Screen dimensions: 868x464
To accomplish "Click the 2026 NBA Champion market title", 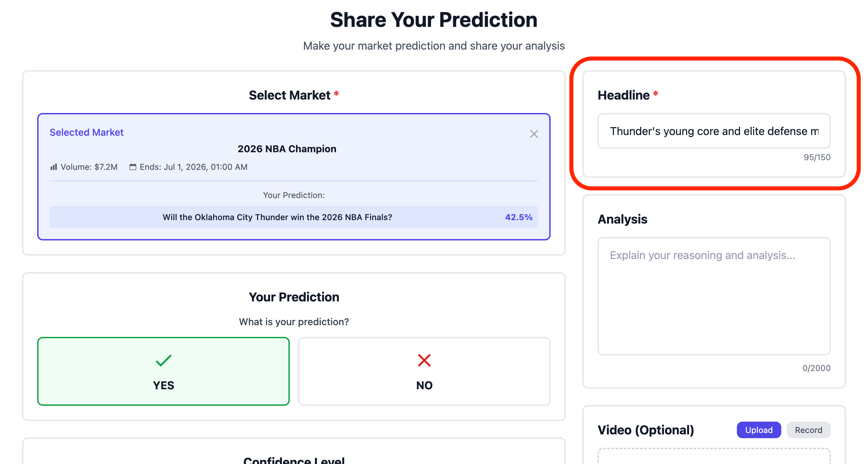I will [x=287, y=148].
